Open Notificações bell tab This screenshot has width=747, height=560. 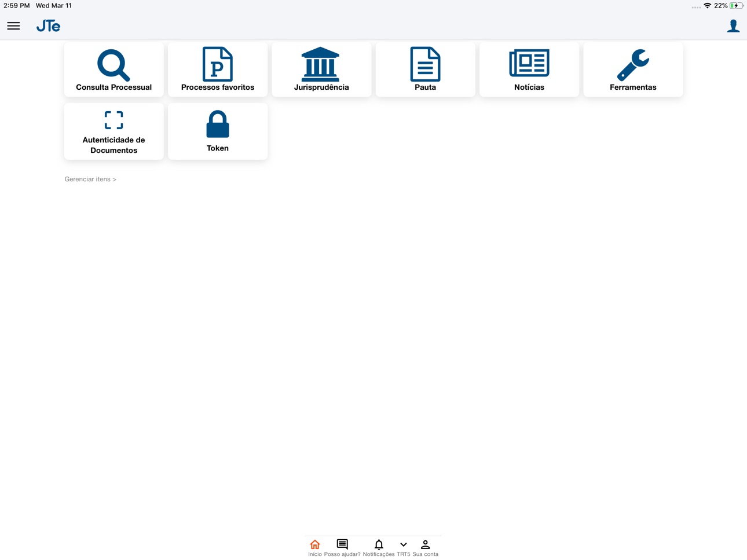[379, 548]
